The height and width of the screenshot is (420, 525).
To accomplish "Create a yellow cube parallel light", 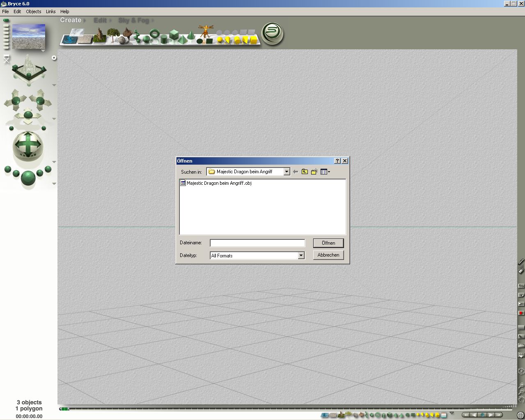I will (x=254, y=40).
